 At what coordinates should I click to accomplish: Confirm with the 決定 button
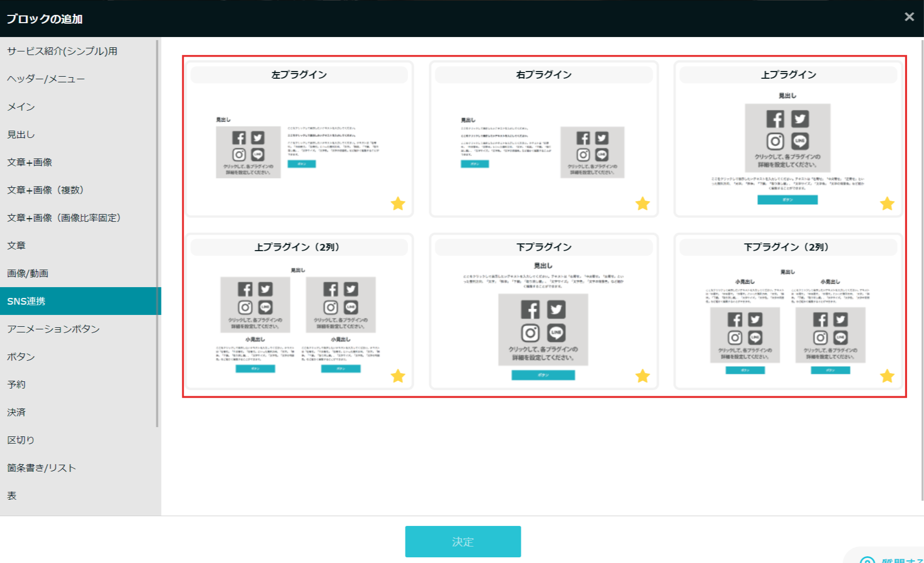point(463,541)
